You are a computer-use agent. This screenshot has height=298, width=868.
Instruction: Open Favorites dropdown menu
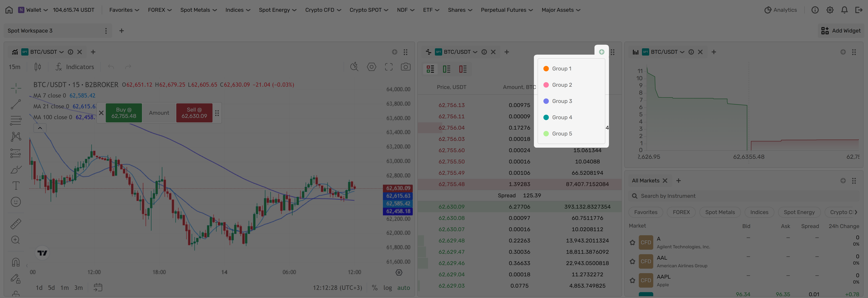(124, 10)
